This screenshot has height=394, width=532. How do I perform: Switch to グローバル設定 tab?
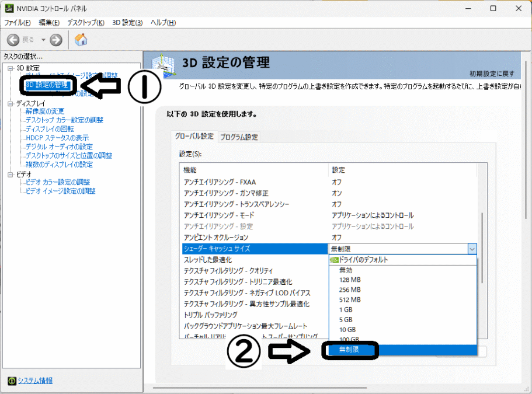coord(194,137)
